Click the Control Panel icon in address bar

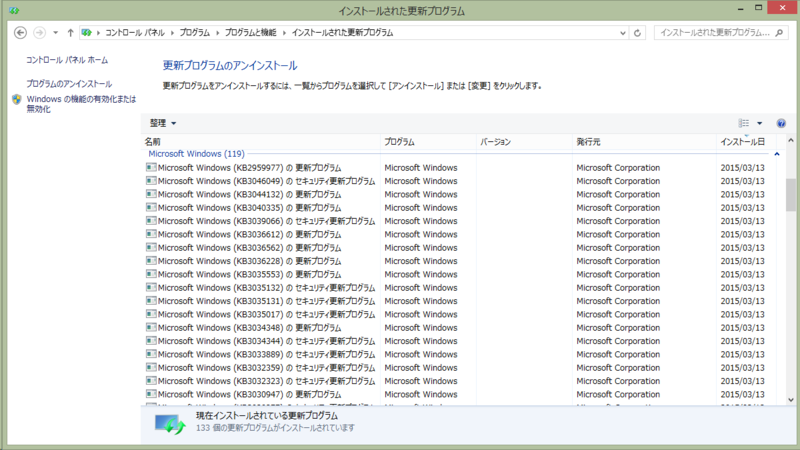(x=87, y=33)
